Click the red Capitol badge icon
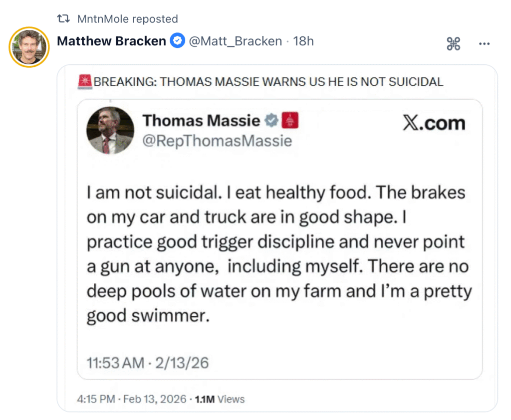511x420 pixels. 290,121
